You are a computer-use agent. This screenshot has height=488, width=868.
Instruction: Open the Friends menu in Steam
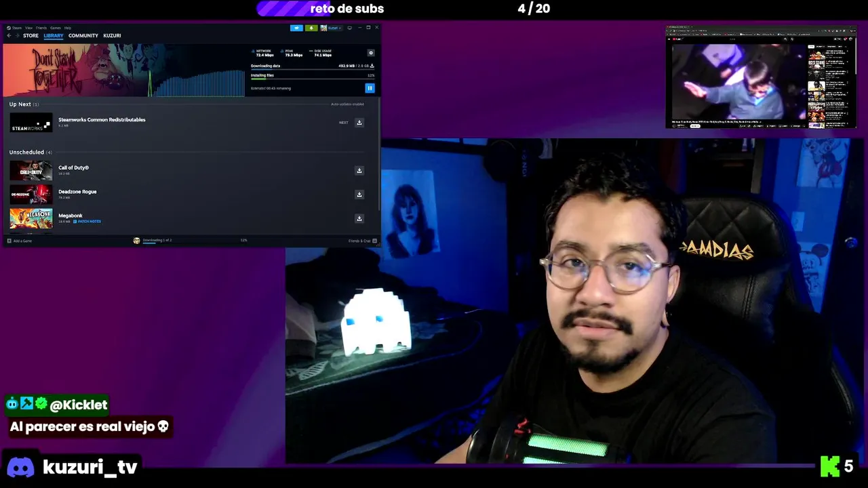tap(41, 28)
